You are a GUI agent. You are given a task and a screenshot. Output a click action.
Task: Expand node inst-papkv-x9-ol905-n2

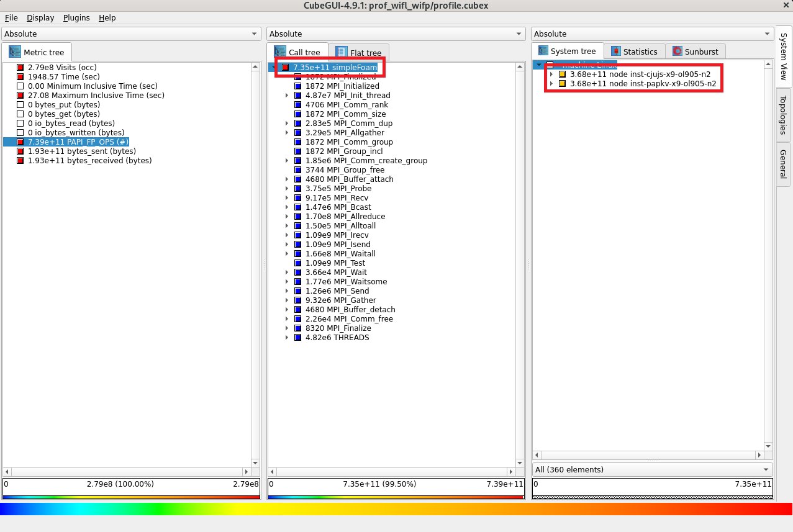click(x=551, y=83)
